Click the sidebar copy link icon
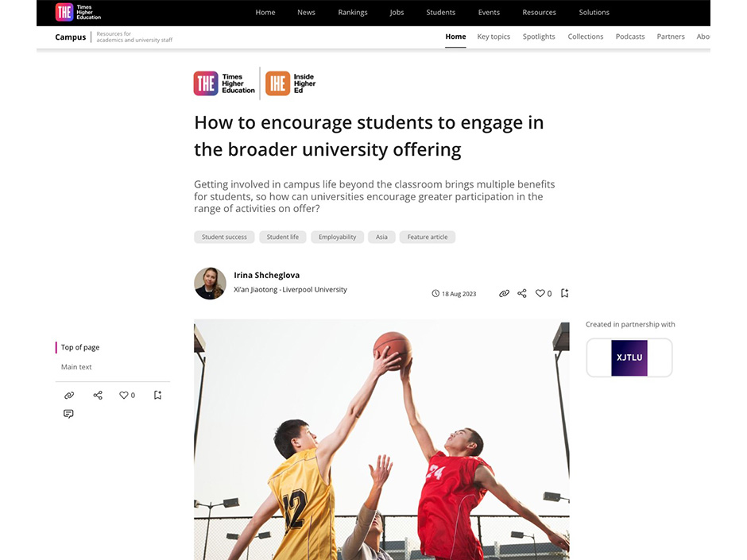The image size is (747, 560). tap(69, 396)
